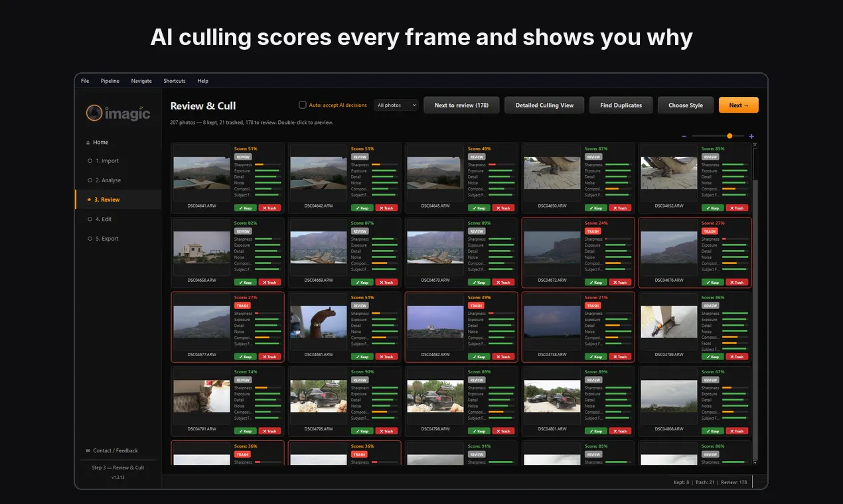Open the Pipeline menu

pyautogui.click(x=110, y=81)
